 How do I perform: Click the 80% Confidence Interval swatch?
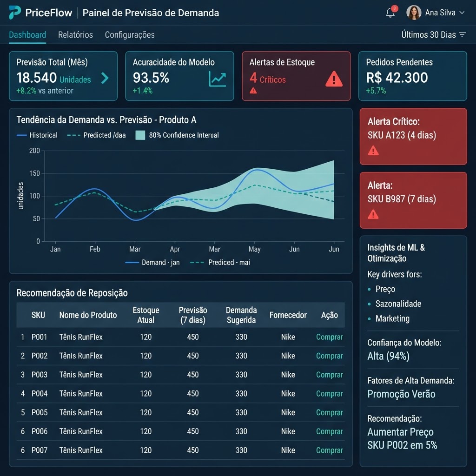coord(140,135)
